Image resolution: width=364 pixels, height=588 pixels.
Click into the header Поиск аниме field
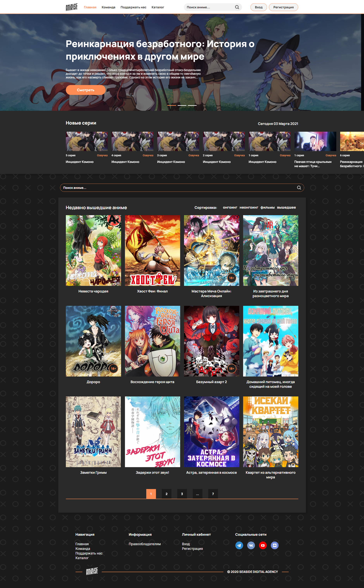[208, 7]
